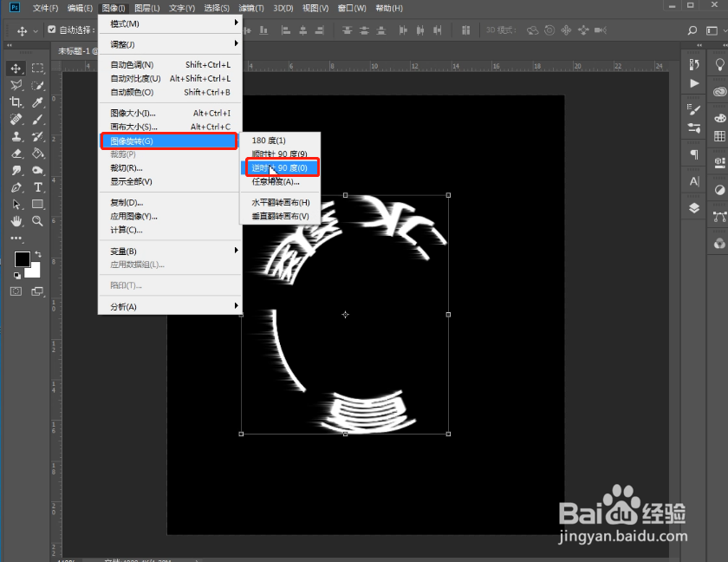This screenshot has height=562, width=728.
Task: Select the Dodge tool
Action: tap(37, 171)
